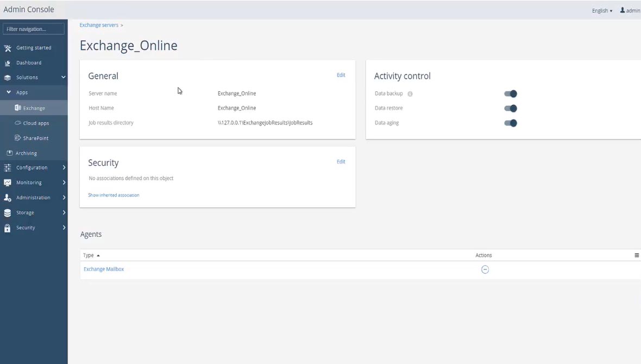Click the Dashboard chart icon

pos(8,63)
